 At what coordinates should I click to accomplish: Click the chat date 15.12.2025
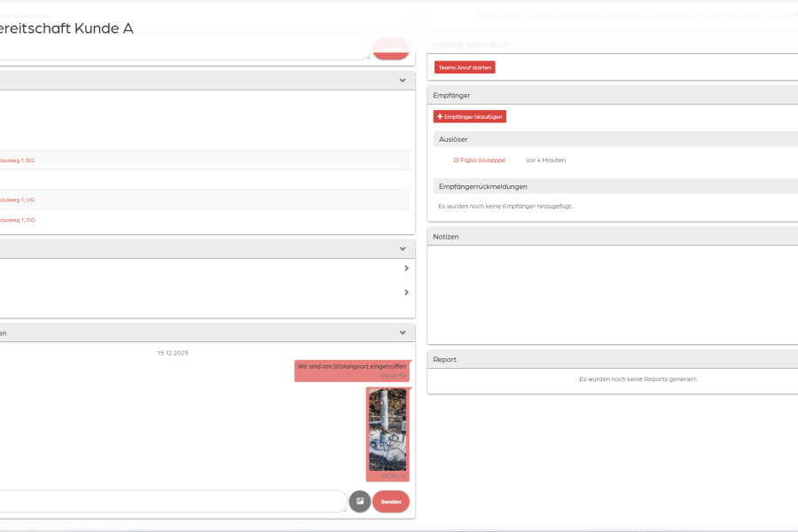pos(173,353)
